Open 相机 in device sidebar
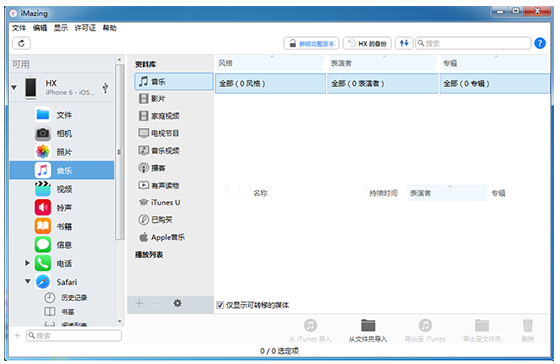 click(62, 134)
